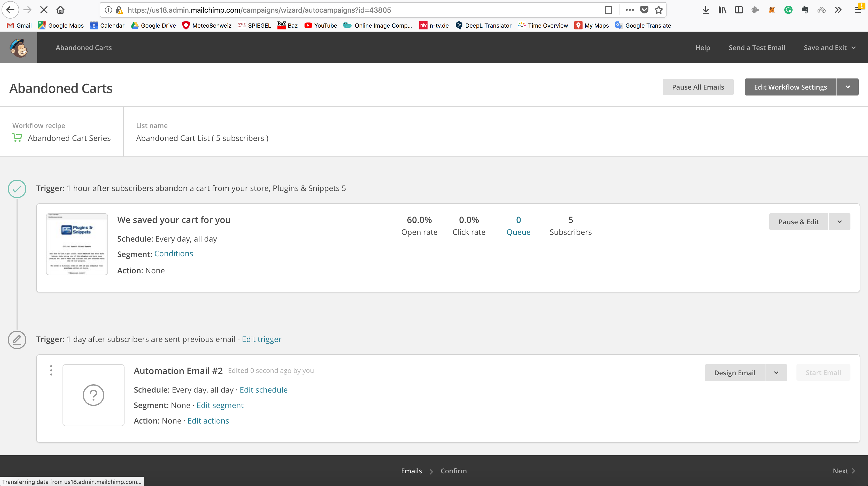Open the Conditions segment link
This screenshot has width=868, height=486.
tap(174, 253)
